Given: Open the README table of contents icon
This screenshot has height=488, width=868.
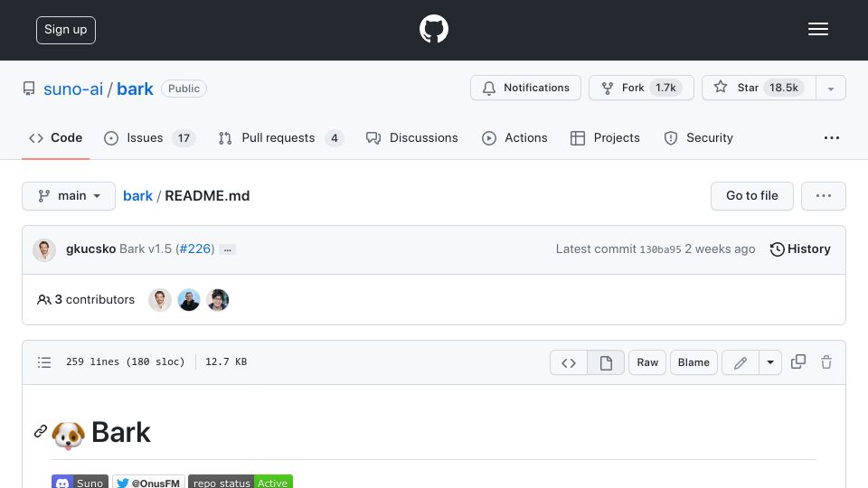Looking at the screenshot, I should click(44, 362).
